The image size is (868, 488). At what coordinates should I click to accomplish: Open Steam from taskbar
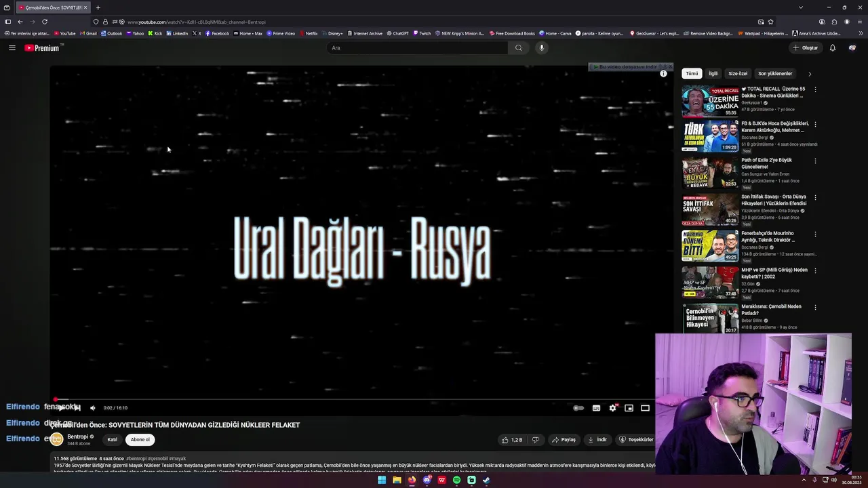486,480
